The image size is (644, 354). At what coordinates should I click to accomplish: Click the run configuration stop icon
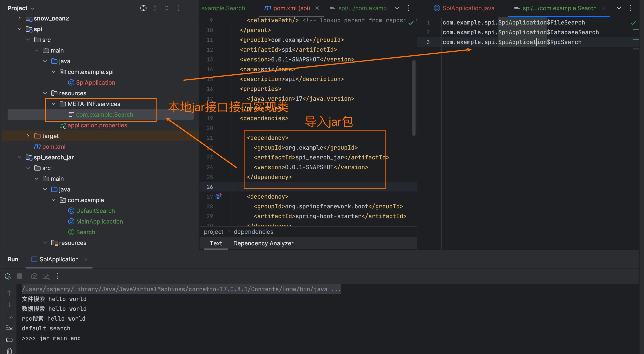[x=20, y=276]
